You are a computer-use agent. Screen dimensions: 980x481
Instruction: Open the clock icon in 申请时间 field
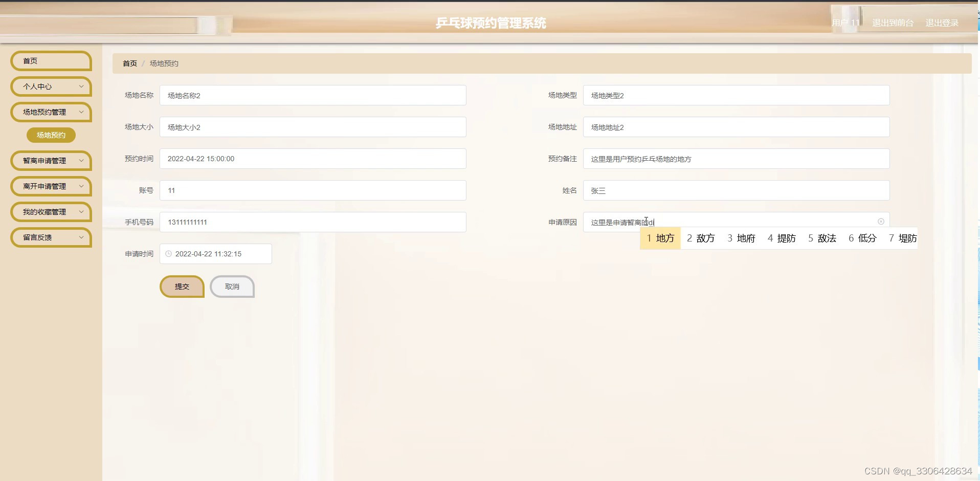[x=169, y=254]
